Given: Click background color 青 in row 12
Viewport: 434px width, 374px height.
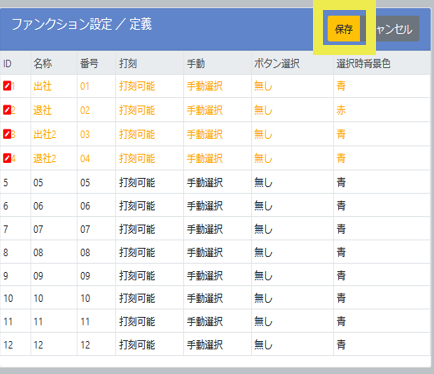Looking at the screenshot, I should click(x=341, y=345).
